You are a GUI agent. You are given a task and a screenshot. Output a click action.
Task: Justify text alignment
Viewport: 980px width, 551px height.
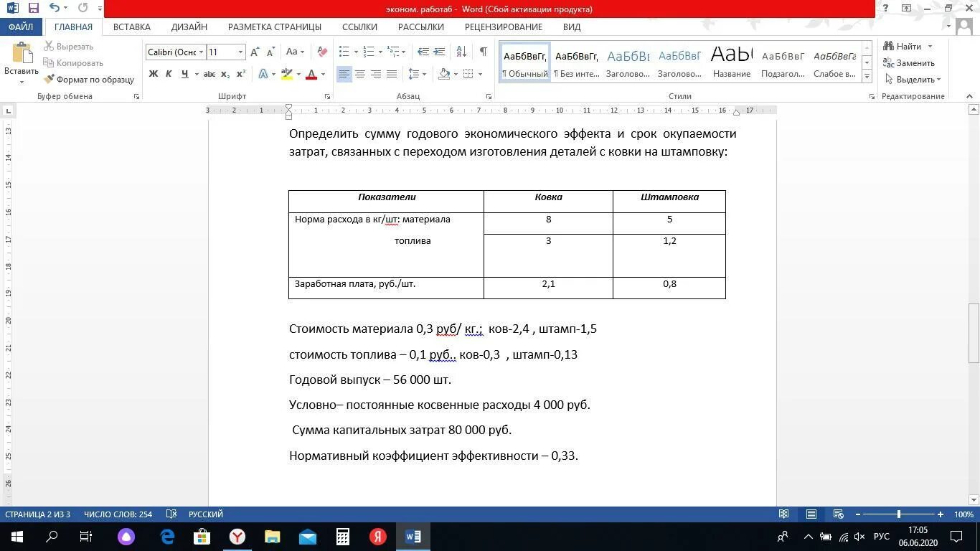click(392, 74)
